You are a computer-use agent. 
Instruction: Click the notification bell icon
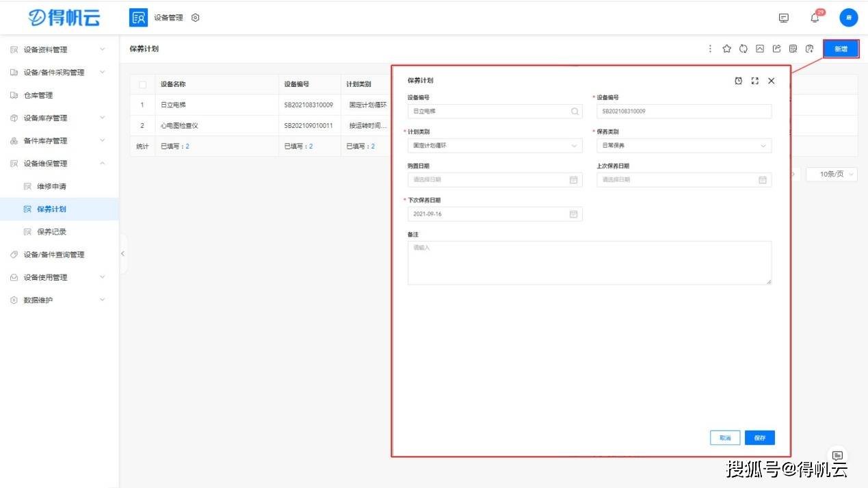(815, 18)
